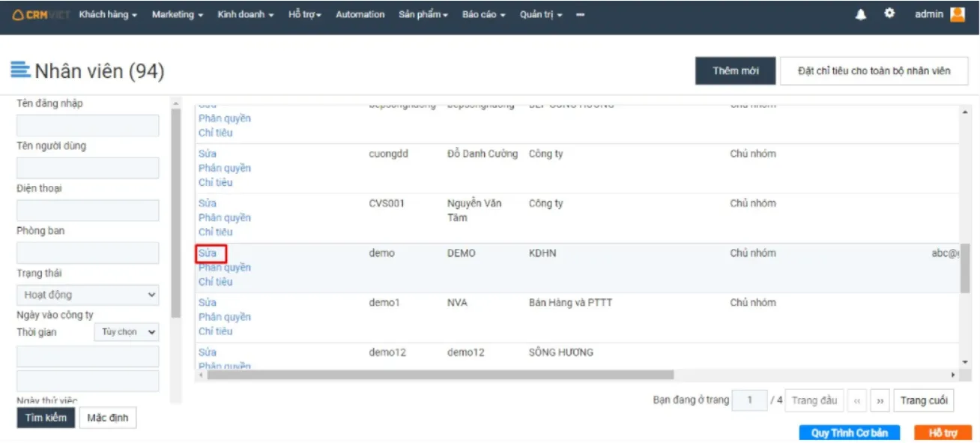Click the page number input box
This screenshot has height=443, width=980.
749,401
